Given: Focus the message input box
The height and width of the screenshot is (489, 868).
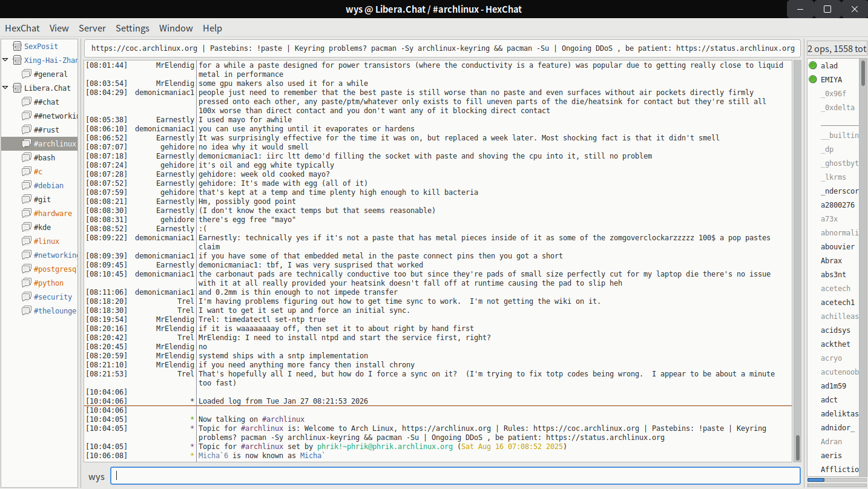Looking at the screenshot, I should point(455,476).
